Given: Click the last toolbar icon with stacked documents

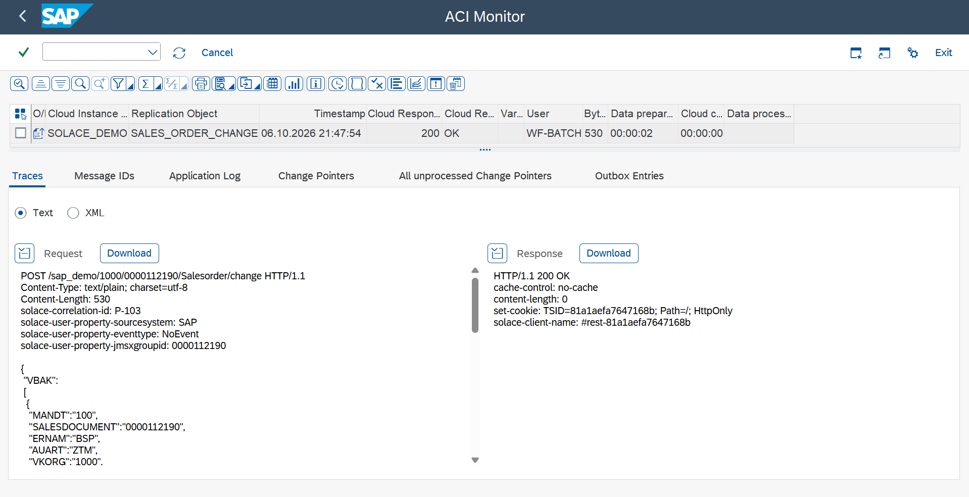Looking at the screenshot, I should point(456,83).
